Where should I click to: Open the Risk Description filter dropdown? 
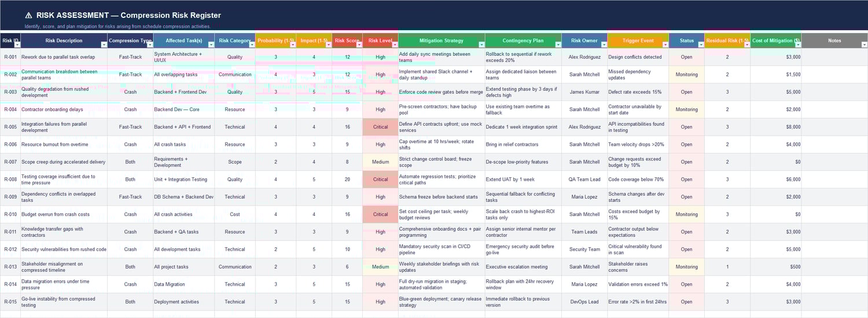[104, 44]
